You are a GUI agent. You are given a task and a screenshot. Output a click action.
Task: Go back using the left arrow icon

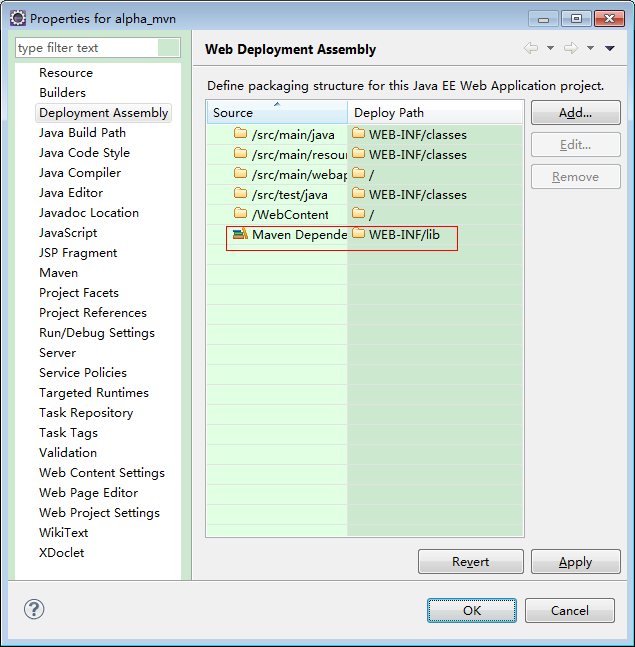531,48
